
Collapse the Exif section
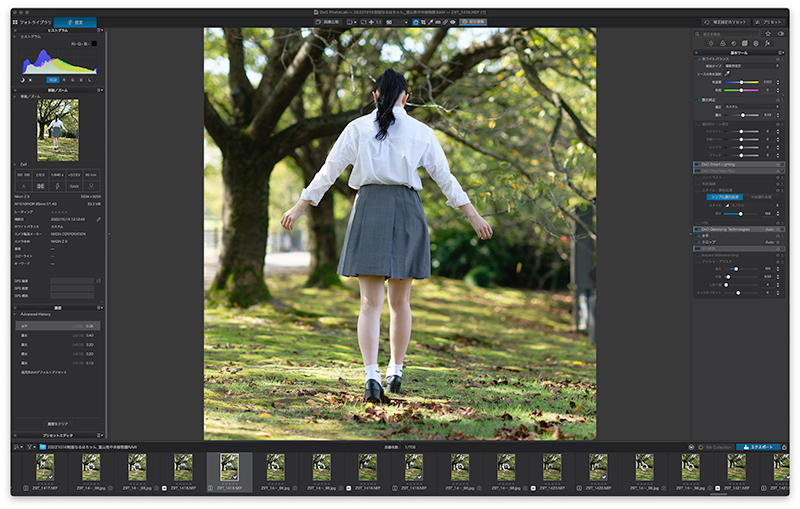[x=15, y=164]
